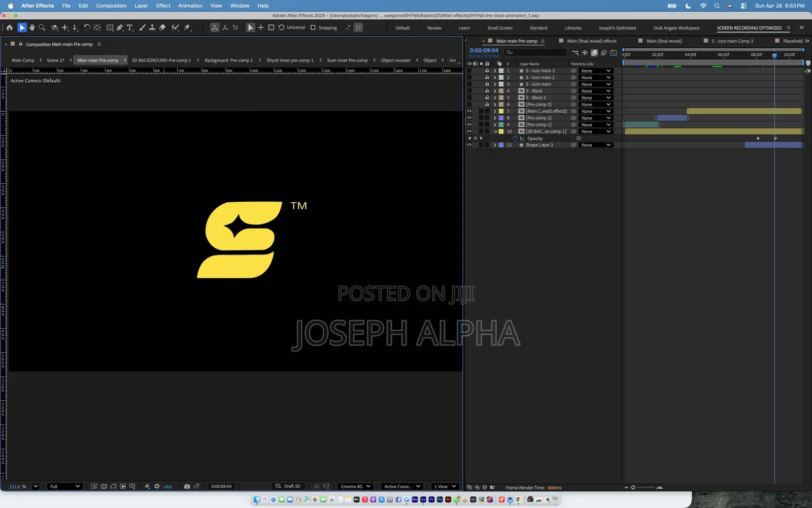Toggle Draft 3D mode
The width and height of the screenshot is (812, 508).
(287, 486)
